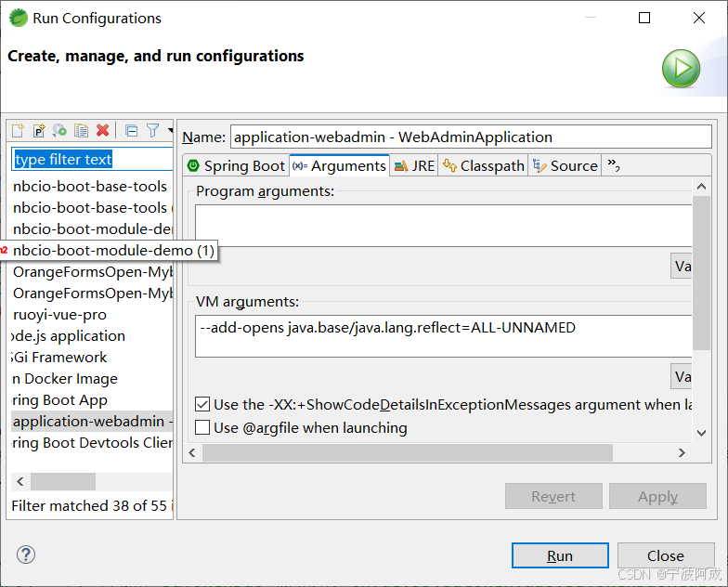Click the Duplicate launch configuration icon

(x=82, y=131)
